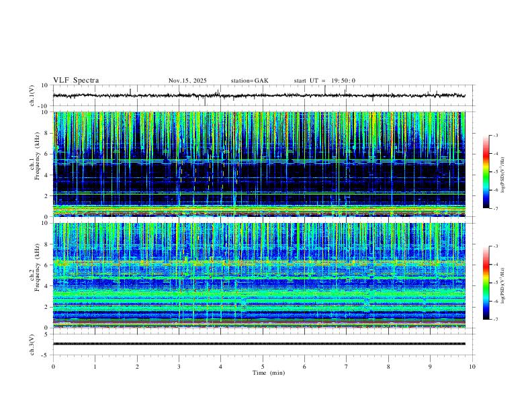Screen dimensions: 532x411
Task: Click the ch.3(V) axis label
Action: point(32,345)
